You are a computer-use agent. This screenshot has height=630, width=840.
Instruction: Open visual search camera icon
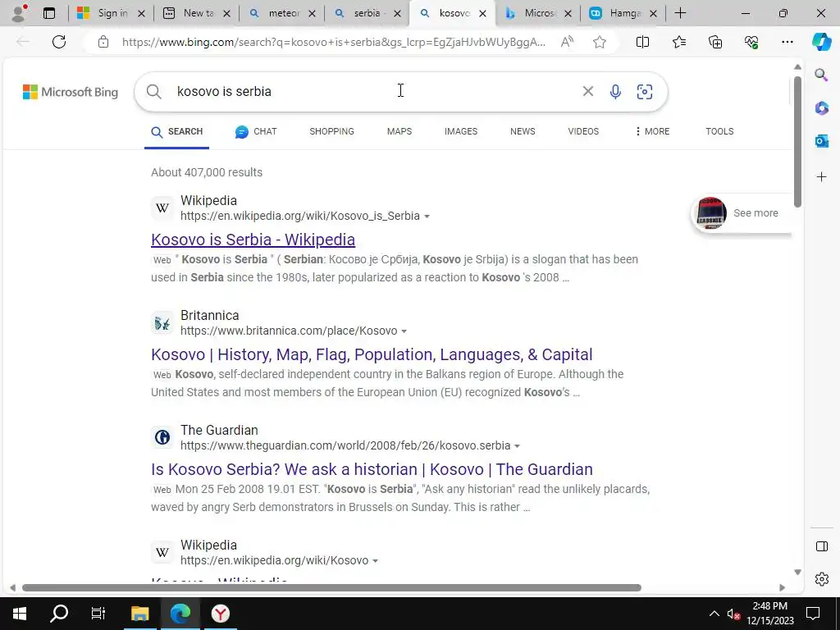click(x=645, y=92)
